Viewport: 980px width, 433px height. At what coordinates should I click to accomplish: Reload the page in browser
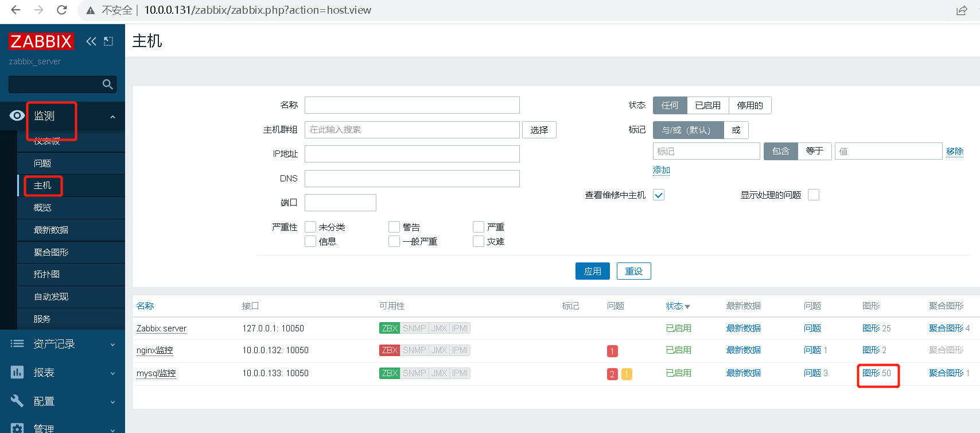coord(62,10)
